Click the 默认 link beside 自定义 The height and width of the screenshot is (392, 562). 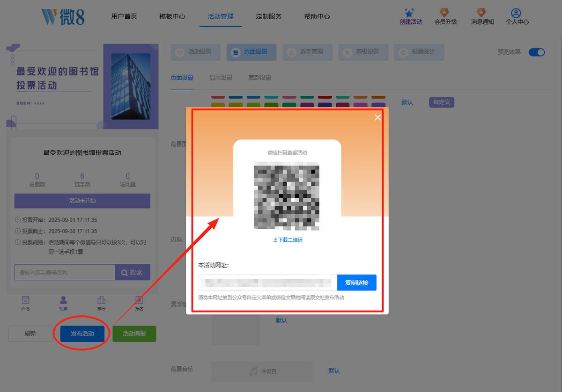click(407, 102)
